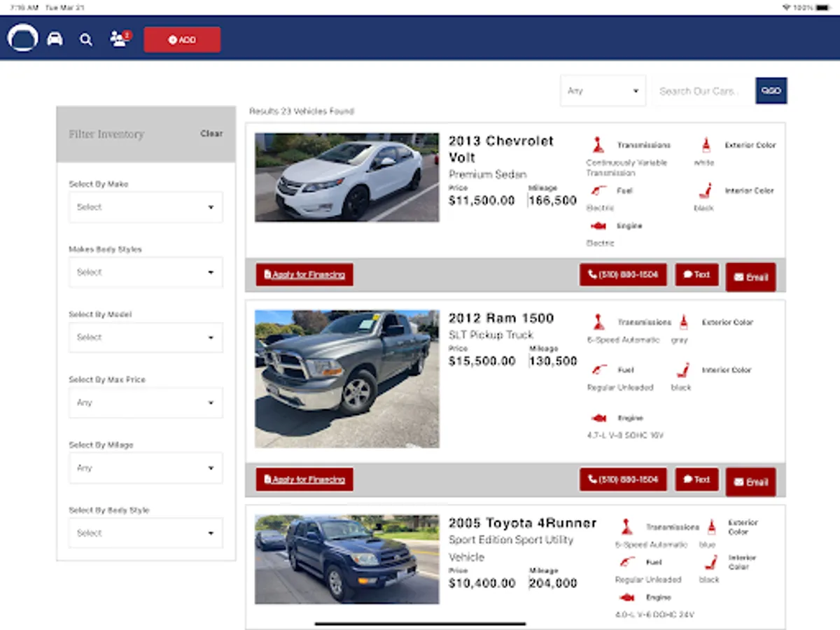This screenshot has height=630, width=840.
Task: Click the Continuously Variable Transmission text
Action: 626,168
